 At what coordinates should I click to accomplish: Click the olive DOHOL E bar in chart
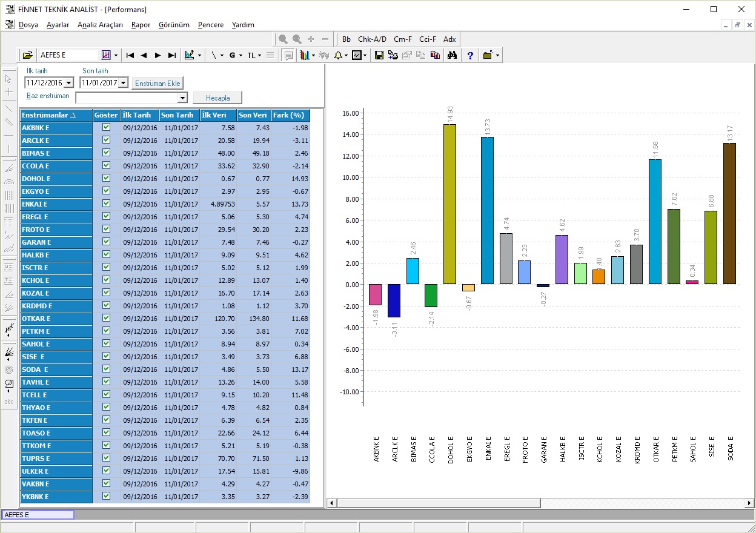click(449, 204)
